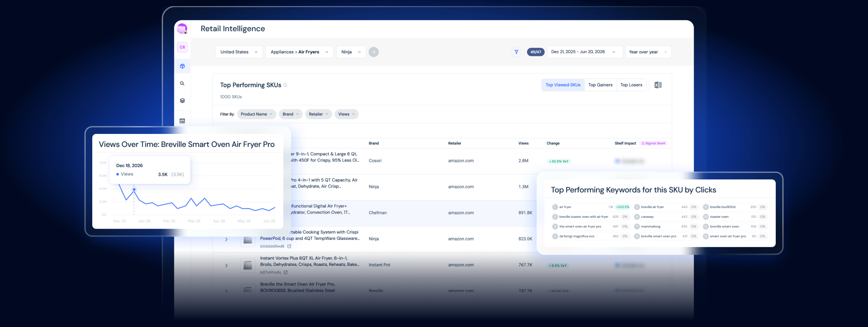This screenshot has height=327, width=868.
Task: Click the 45/47 filter count badge
Action: coord(536,52)
